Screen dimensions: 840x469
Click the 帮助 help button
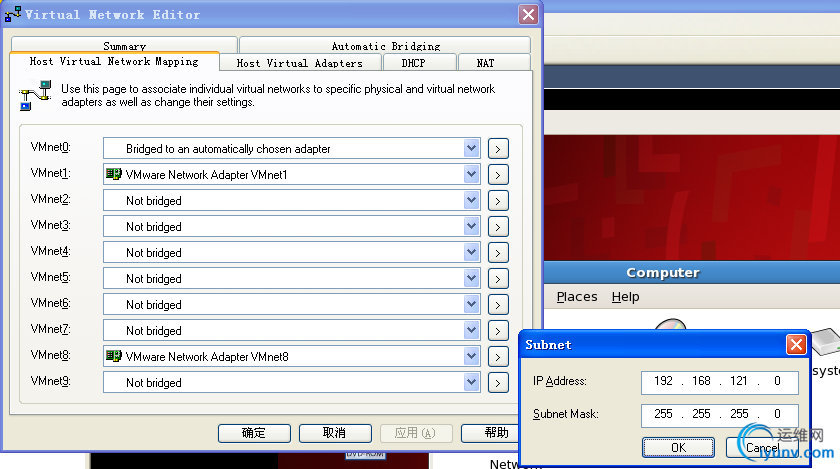tap(490, 433)
